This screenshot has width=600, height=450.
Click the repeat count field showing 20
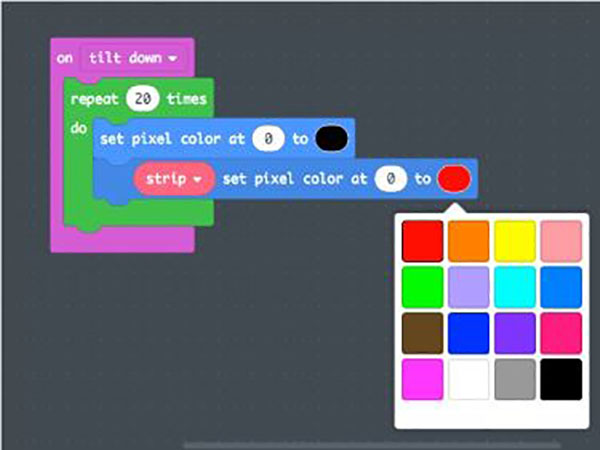coord(144,99)
